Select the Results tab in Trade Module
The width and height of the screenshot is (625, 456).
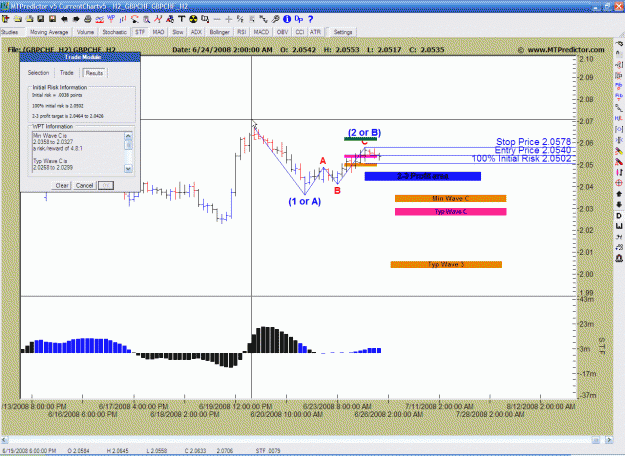tap(94, 73)
